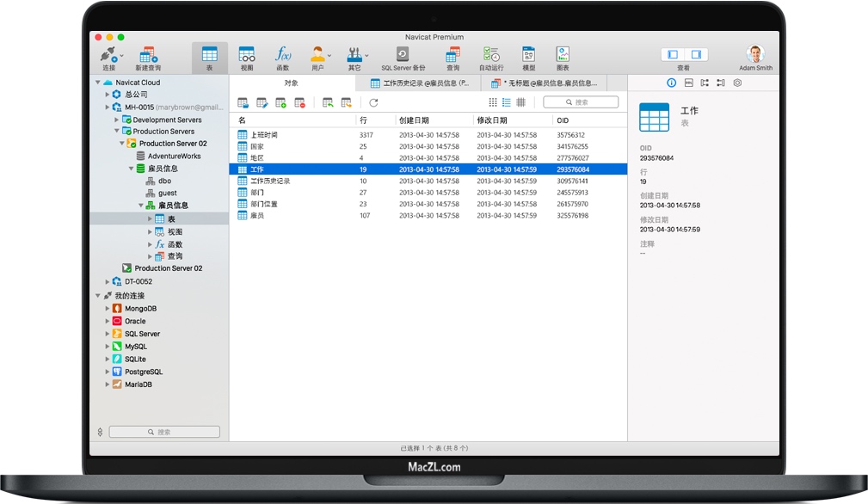The height and width of the screenshot is (504, 868).
Task: Open the 用户 (Users) management tool
Action: 317,53
